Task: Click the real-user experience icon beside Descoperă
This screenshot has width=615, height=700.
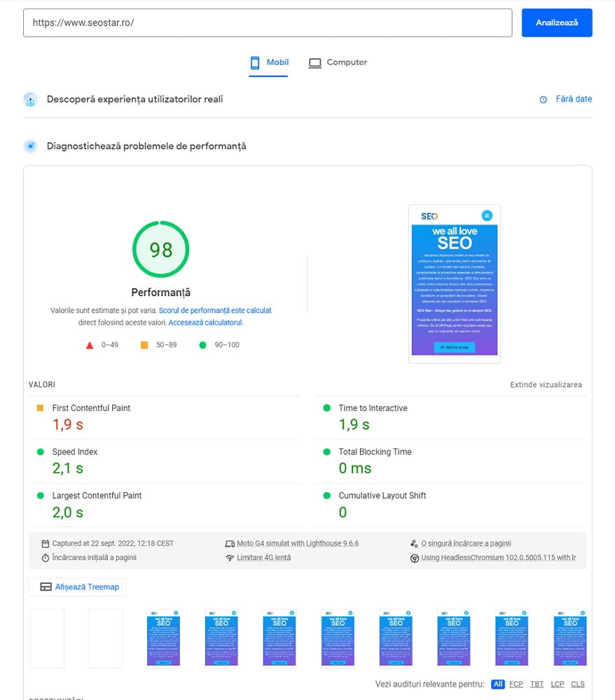Action: pyautogui.click(x=30, y=99)
